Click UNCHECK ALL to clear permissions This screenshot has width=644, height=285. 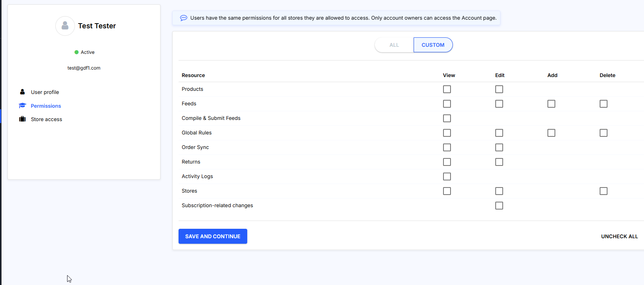(x=619, y=236)
